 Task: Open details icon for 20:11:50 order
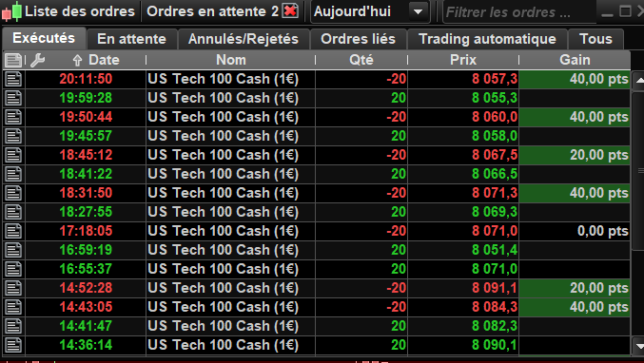click(13, 79)
